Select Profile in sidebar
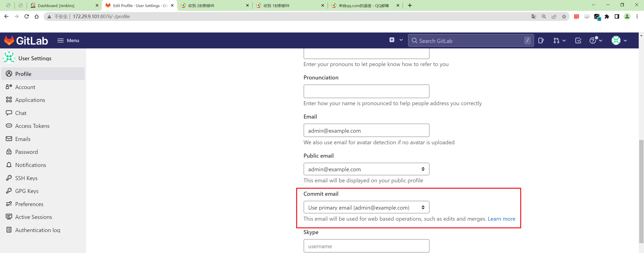Screen dimensions: 644x253 pyautogui.click(x=43, y=74)
